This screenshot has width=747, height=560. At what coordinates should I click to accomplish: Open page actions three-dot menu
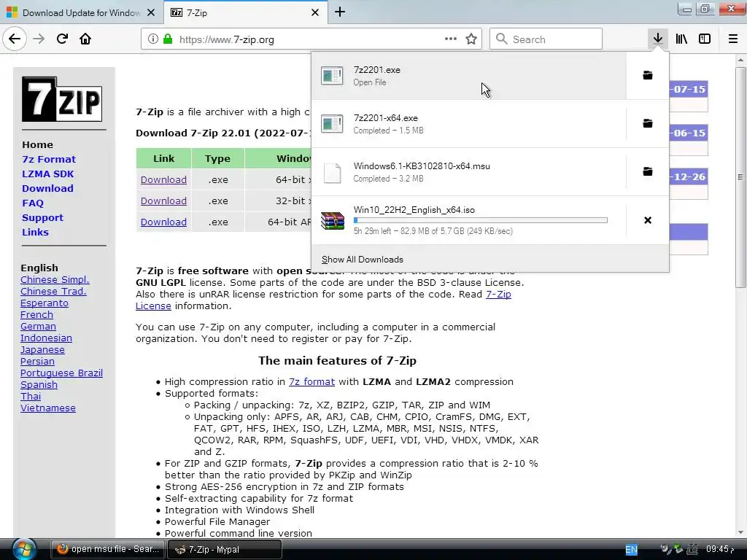coord(450,39)
